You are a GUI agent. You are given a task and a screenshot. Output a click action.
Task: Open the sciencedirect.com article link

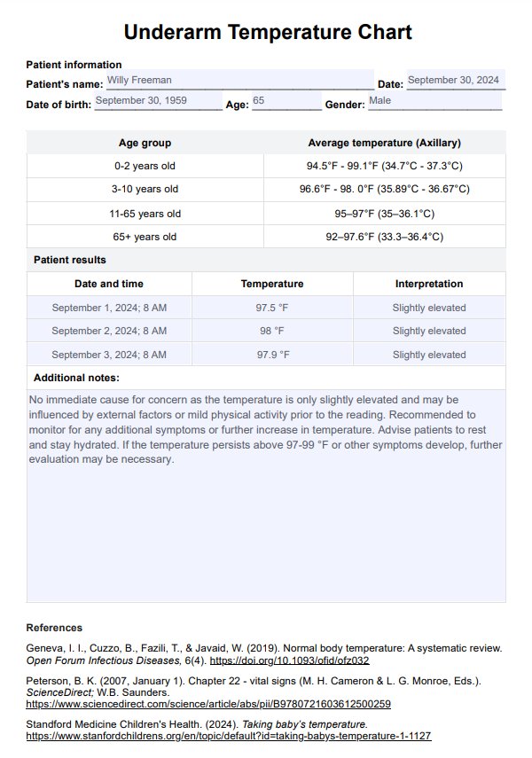[x=208, y=704]
